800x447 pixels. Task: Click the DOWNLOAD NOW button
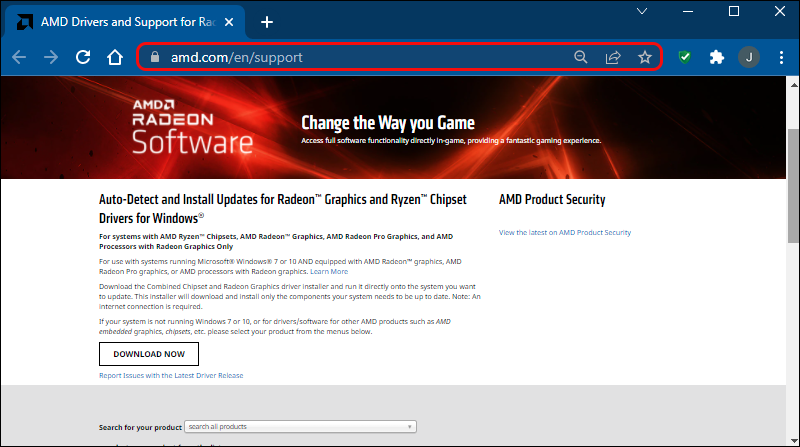tap(149, 354)
